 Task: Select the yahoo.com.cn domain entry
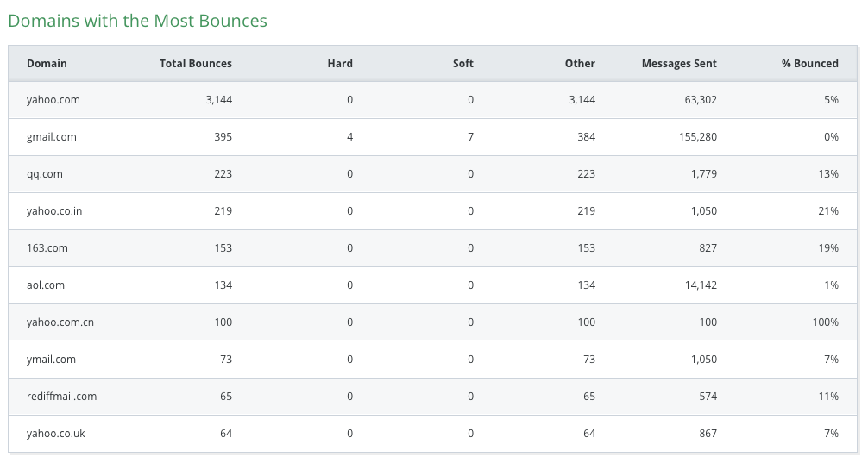click(x=60, y=322)
